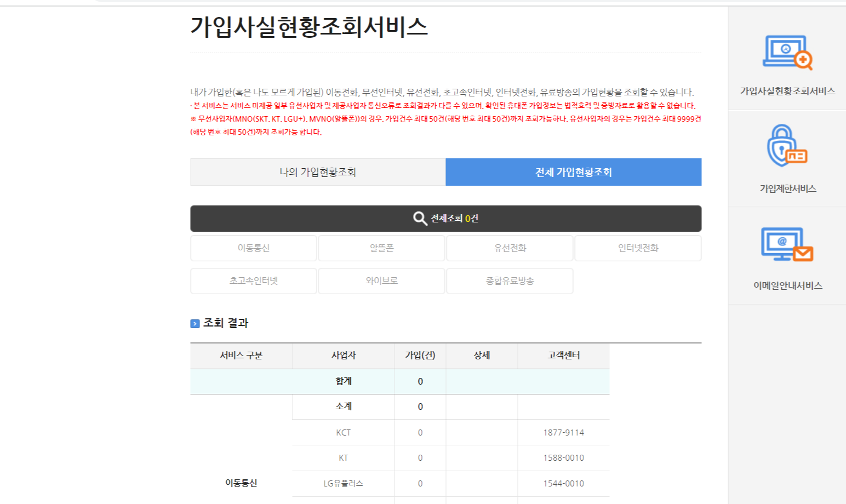Click the 전체조회 0건 dark button
Image resolution: width=846 pixels, height=504 pixels.
pyautogui.click(x=446, y=219)
